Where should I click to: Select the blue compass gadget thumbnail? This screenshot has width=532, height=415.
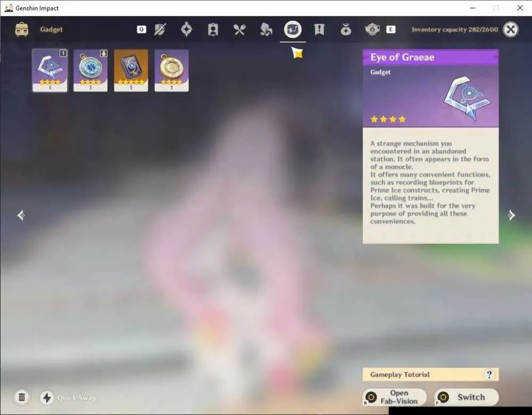[90, 70]
